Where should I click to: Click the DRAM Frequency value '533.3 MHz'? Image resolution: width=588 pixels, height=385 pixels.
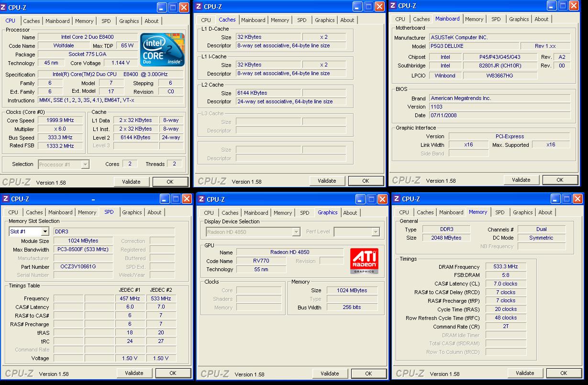[x=506, y=267]
